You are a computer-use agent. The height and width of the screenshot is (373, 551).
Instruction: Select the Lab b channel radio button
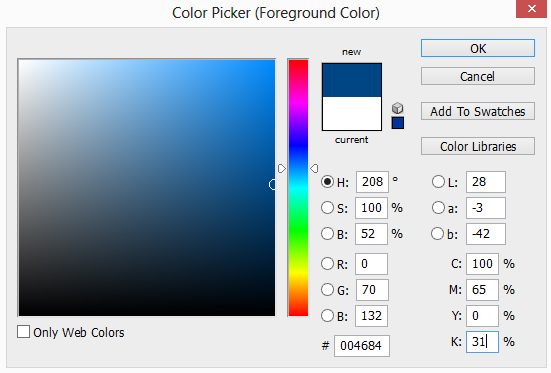click(437, 233)
